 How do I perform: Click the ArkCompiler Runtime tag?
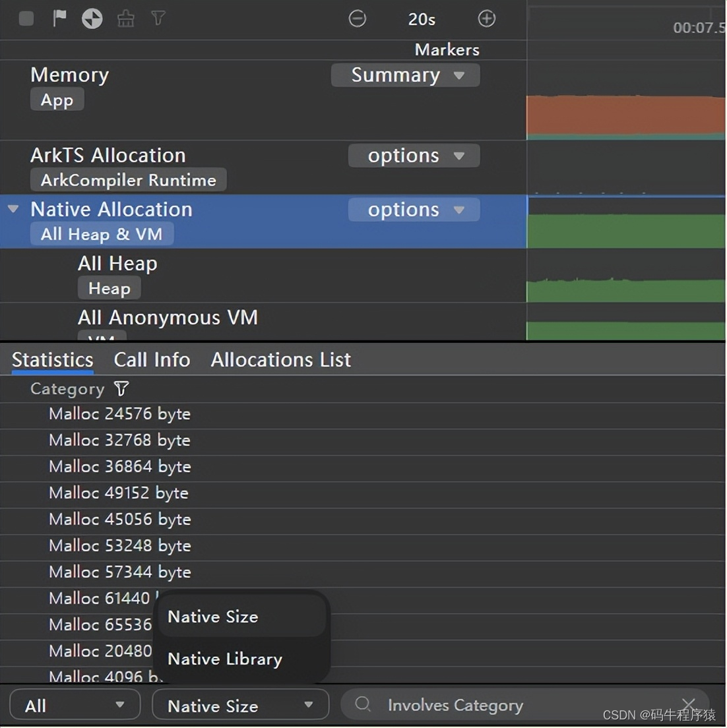(128, 179)
